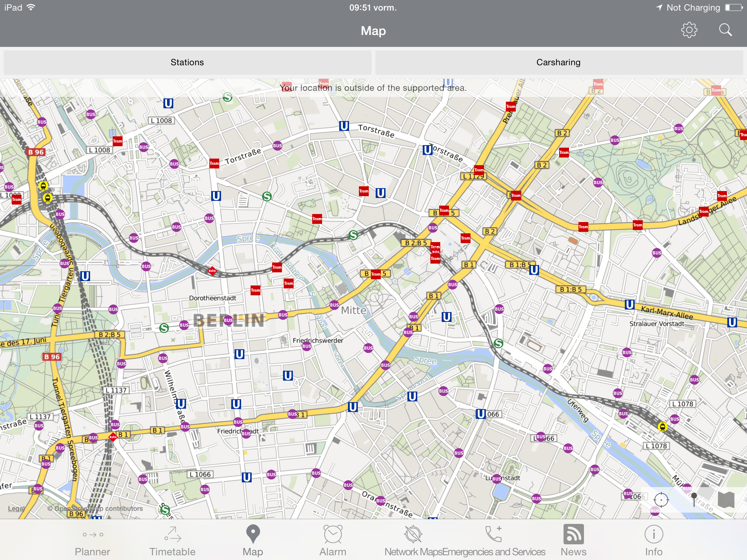Select U-Bahn marker left of Karl-Marx-Allee label

630,304
